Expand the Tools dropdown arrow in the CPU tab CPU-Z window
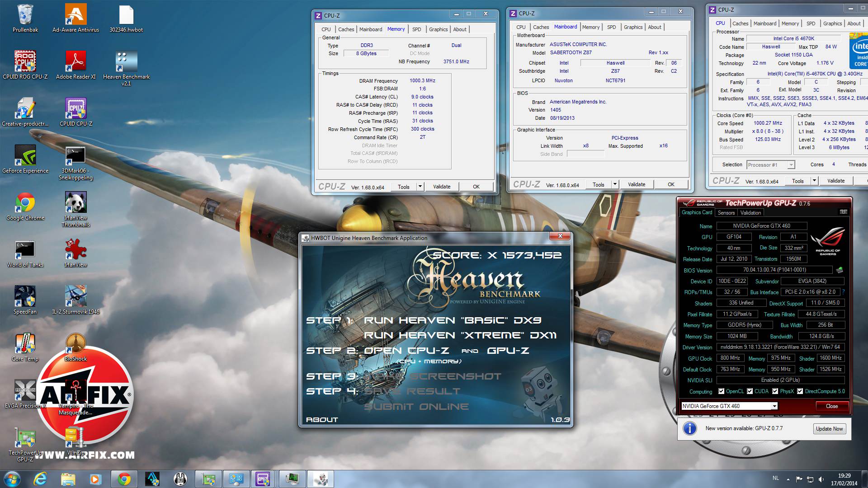The width and height of the screenshot is (868, 488). [815, 181]
